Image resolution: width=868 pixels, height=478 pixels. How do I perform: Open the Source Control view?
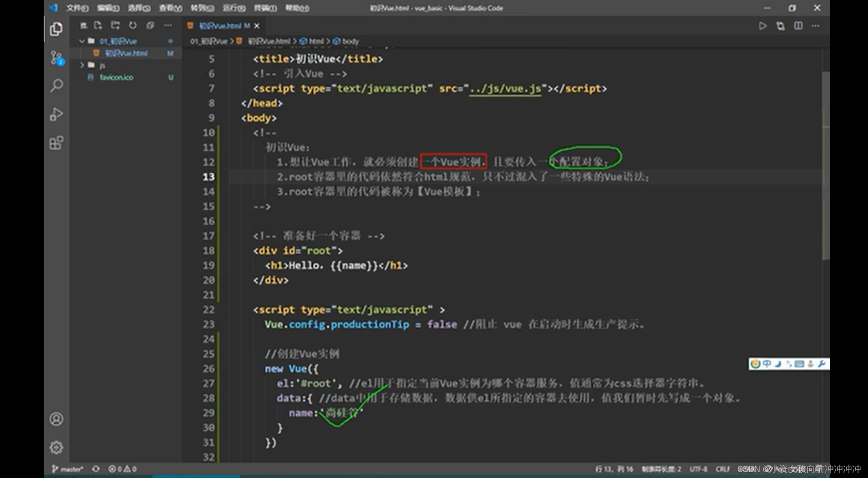point(56,58)
